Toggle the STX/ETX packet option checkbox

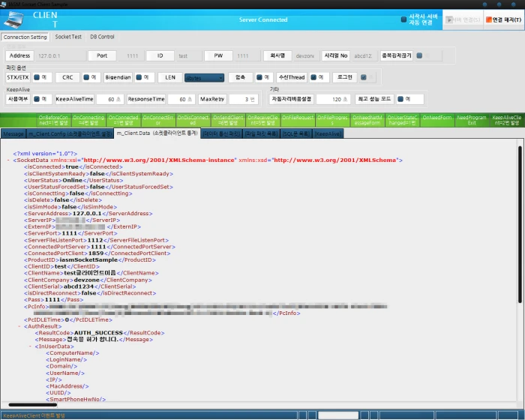(x=37, y=77)
